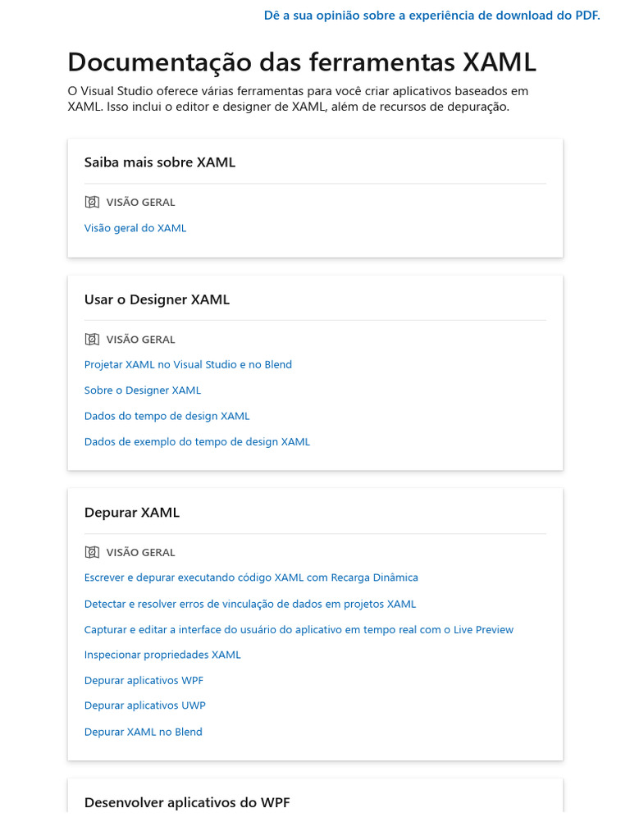
Task: Open Projetar XAML no Visual Studio e no Blend
Action: 188,364
